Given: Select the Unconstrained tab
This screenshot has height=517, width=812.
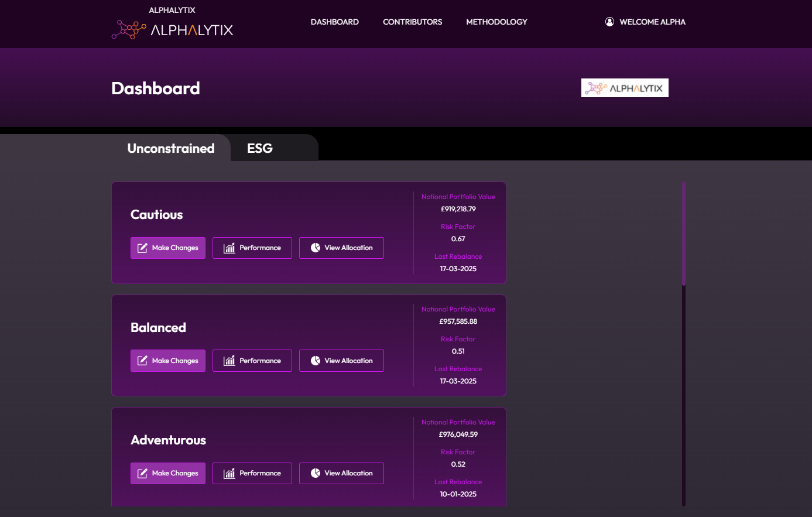Looking at the screenshot, I should coord(171,148).
